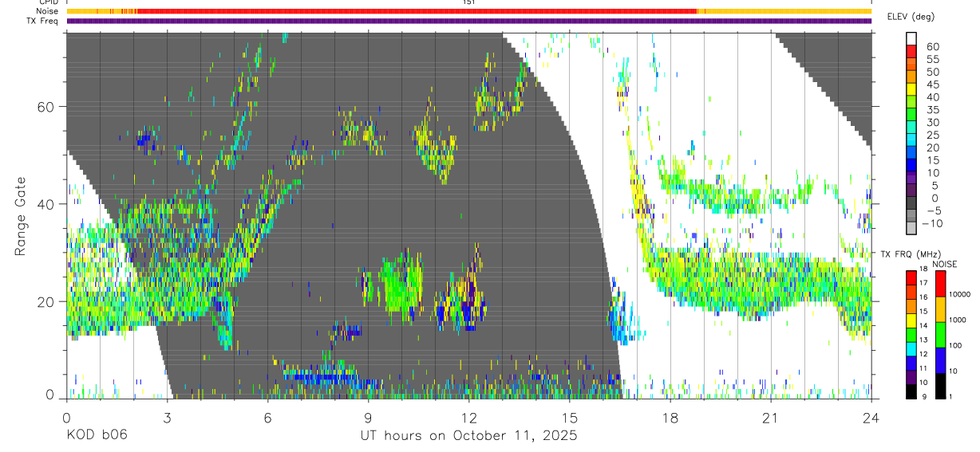Click the '1' value on the NOISE scale

coord(952,396)
